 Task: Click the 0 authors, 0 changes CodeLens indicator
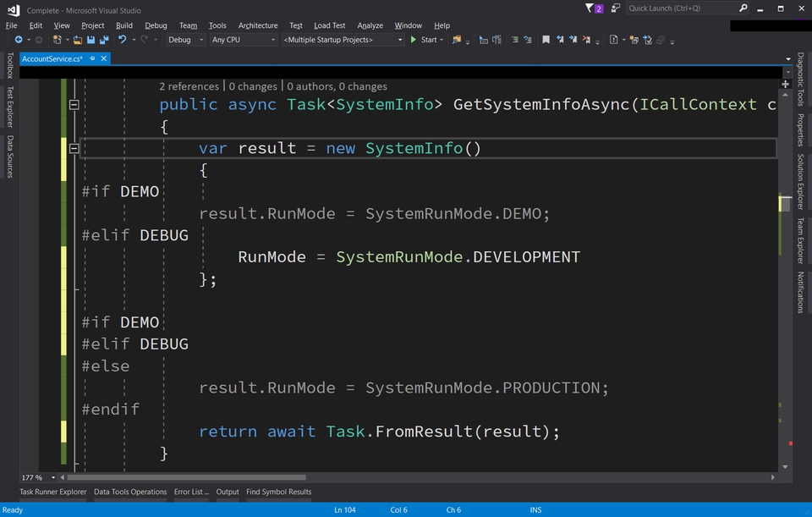click(337, 86)
